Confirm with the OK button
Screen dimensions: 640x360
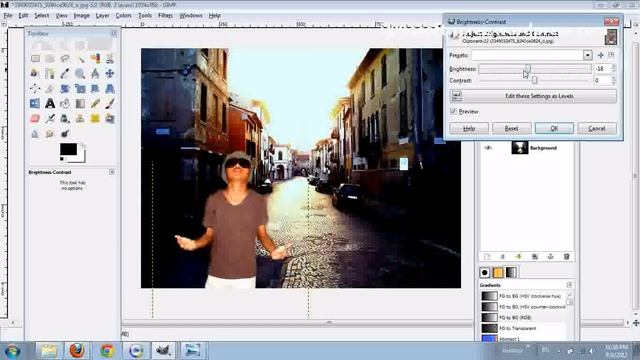(554, 128)
